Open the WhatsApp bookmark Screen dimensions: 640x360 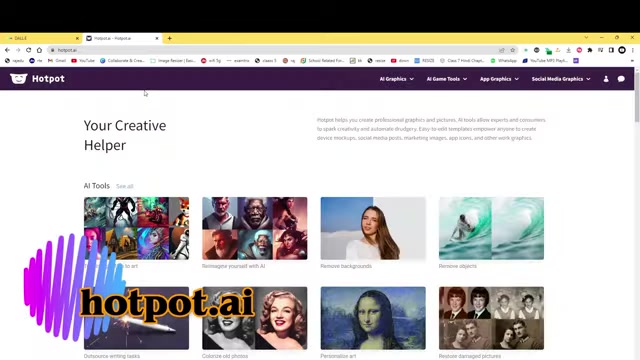[503, 60]
